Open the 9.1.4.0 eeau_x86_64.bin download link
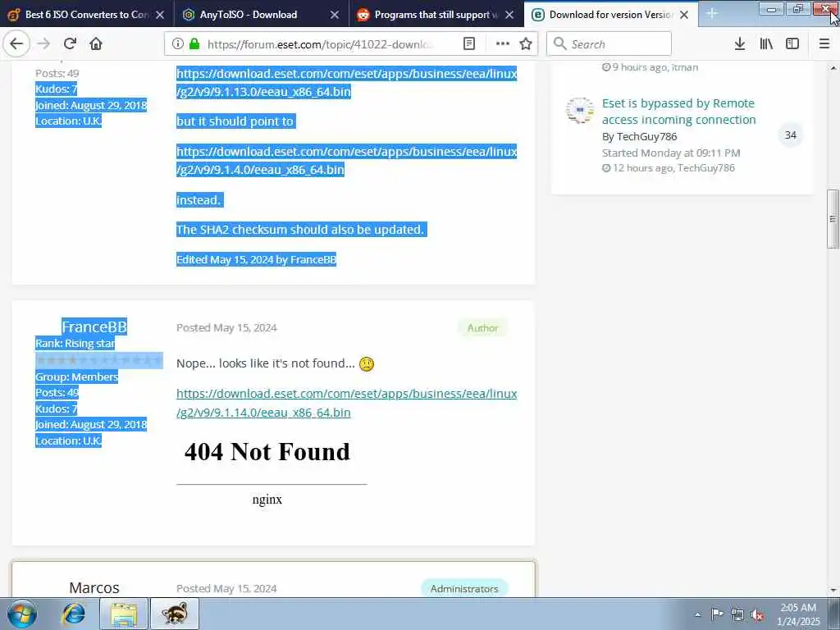 click(x=347, y=161)
